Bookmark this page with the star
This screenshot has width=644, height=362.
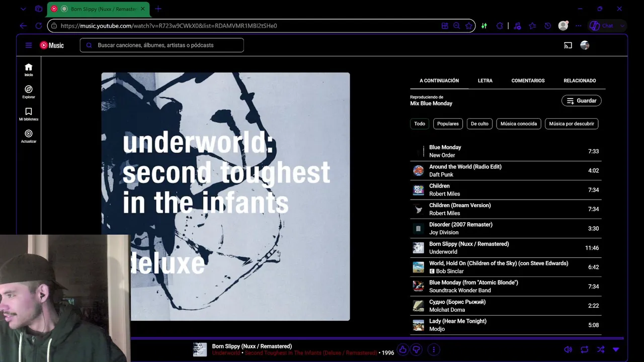[x=469, y=26]
